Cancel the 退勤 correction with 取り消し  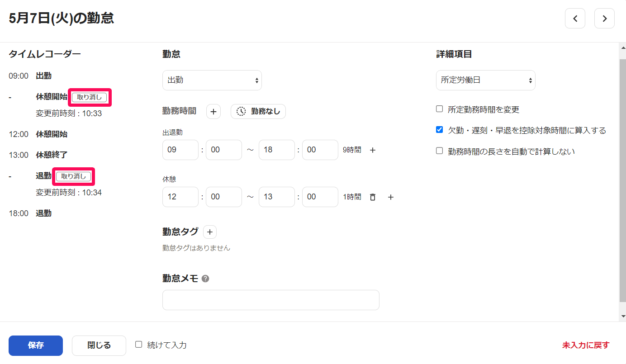click(x=74, y=176)
